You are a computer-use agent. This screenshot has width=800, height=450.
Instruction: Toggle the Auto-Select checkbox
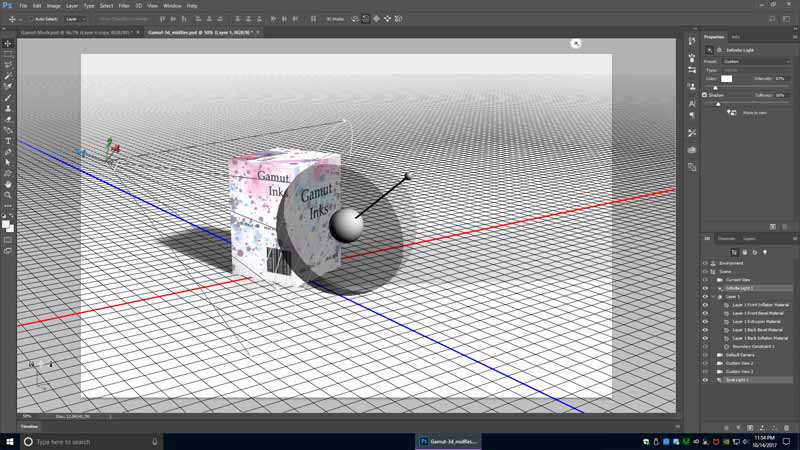coord(31,19)
